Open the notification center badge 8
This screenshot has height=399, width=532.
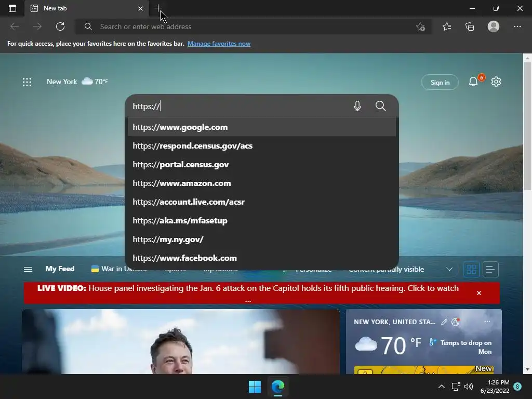click(x=517, y=387)
